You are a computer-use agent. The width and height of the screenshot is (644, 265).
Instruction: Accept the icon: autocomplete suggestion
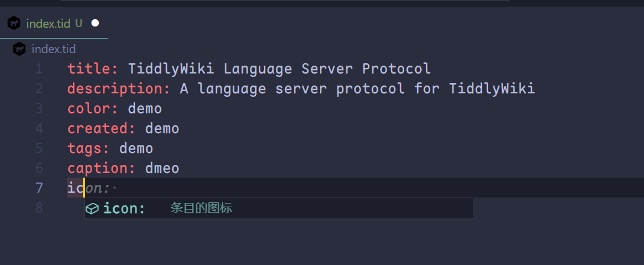tap(279, 208)
